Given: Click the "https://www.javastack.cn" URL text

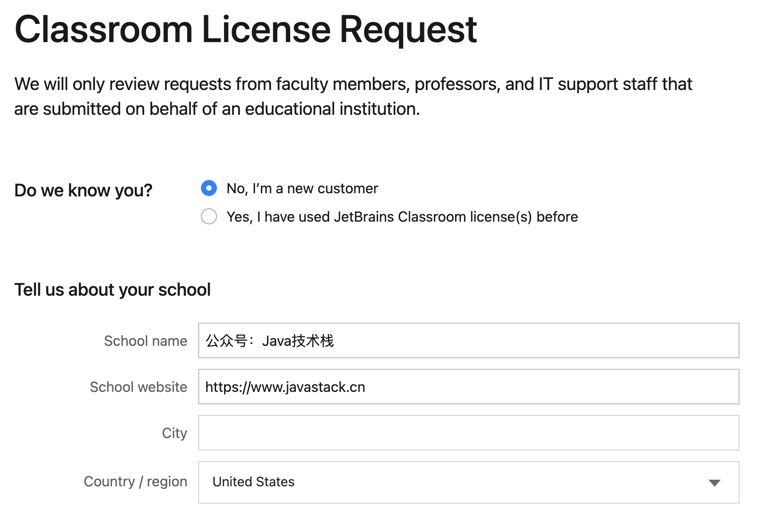Looking at the screenshot, I should [x=285, y=387].
